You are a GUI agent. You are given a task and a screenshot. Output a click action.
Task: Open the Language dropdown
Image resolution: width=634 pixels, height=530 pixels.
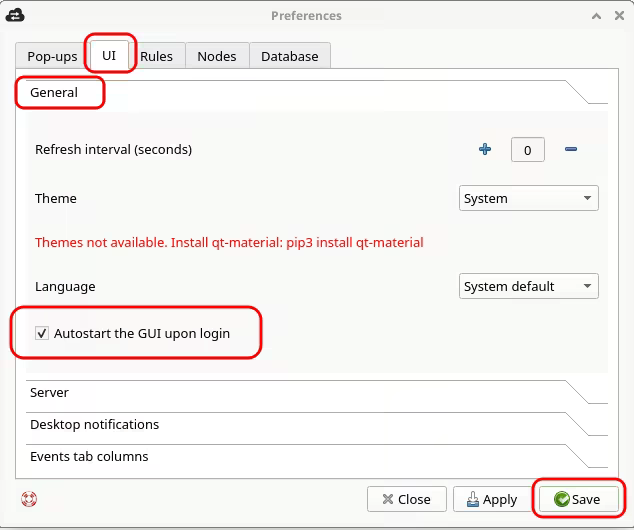pyautogui.click(x=528, y=287)
